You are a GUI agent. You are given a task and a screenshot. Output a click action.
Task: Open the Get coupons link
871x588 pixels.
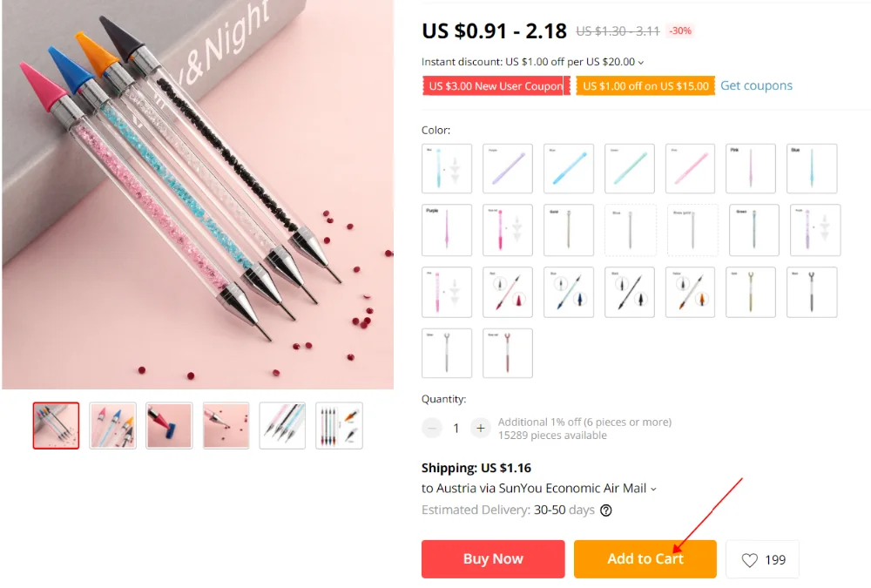[x=756, y=85]
